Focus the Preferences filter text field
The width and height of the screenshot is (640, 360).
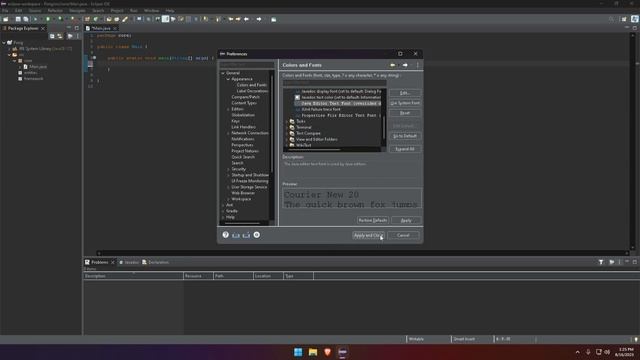click(247, 65)
